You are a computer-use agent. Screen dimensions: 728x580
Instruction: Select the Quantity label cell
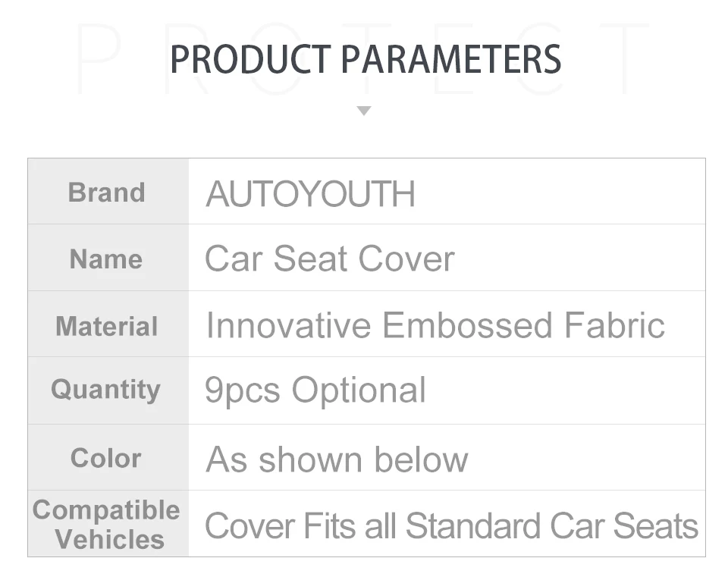pyautogui.click(x=106, y=390)
